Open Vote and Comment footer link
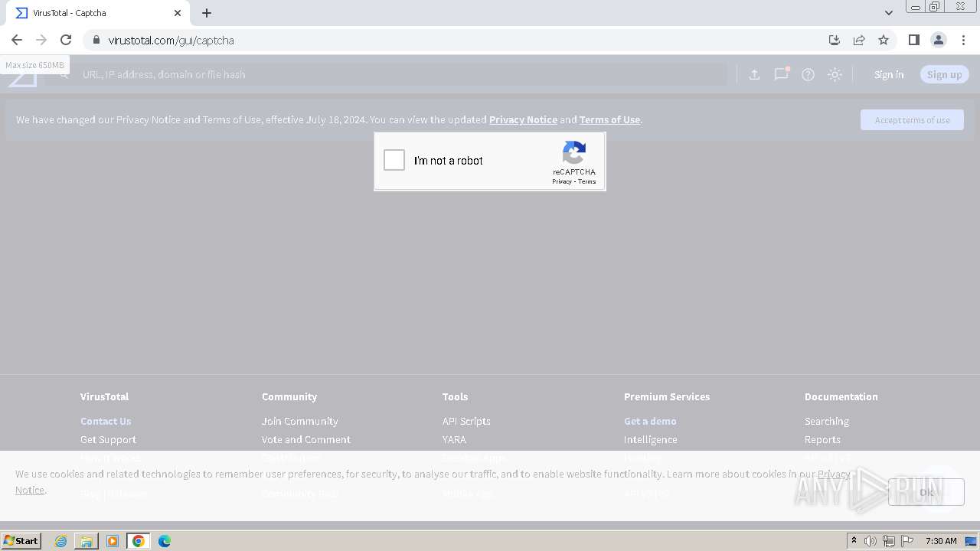980x551 pixels. 305,439
